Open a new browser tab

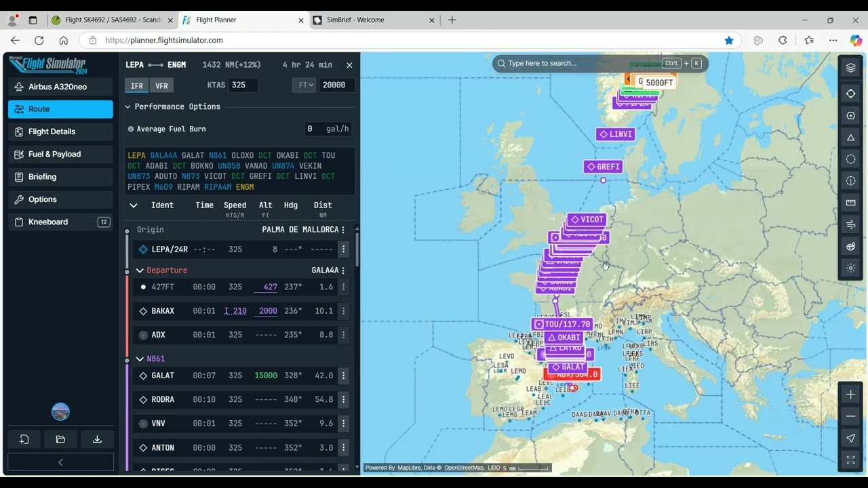click(452, 20)
